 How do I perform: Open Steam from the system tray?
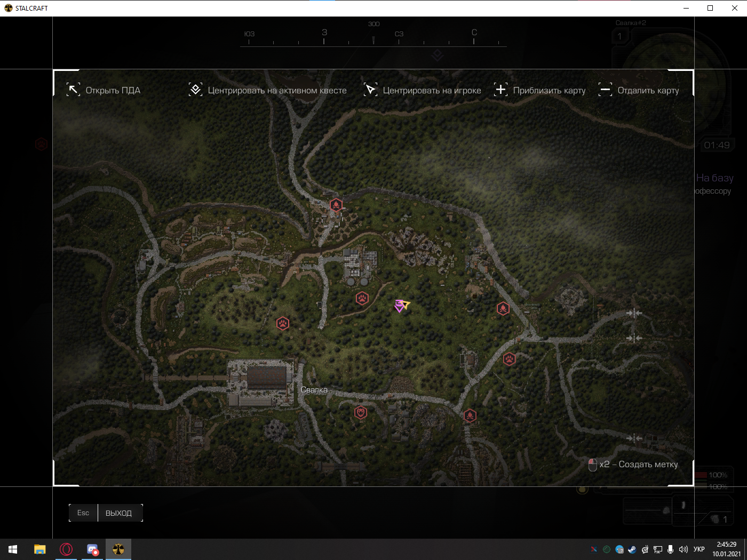(632, 549)
